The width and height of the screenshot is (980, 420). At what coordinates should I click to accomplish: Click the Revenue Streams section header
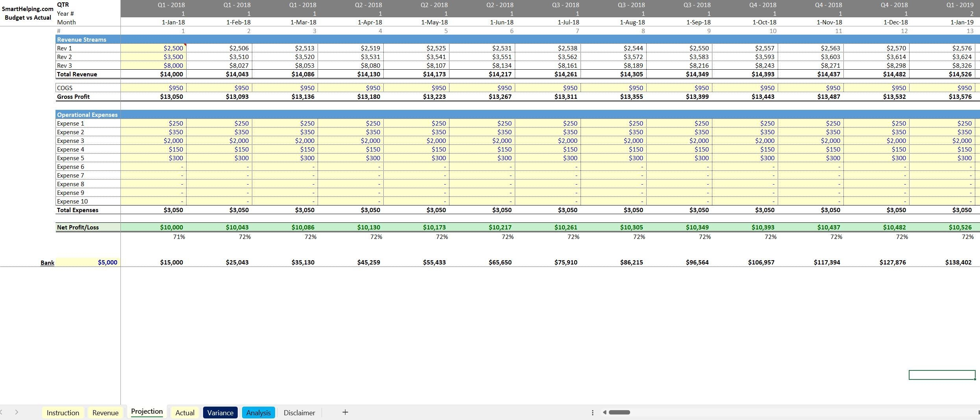81,39
